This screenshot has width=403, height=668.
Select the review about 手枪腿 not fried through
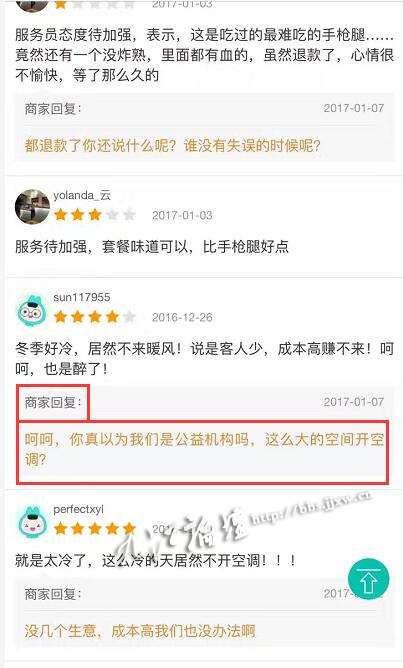204,55
